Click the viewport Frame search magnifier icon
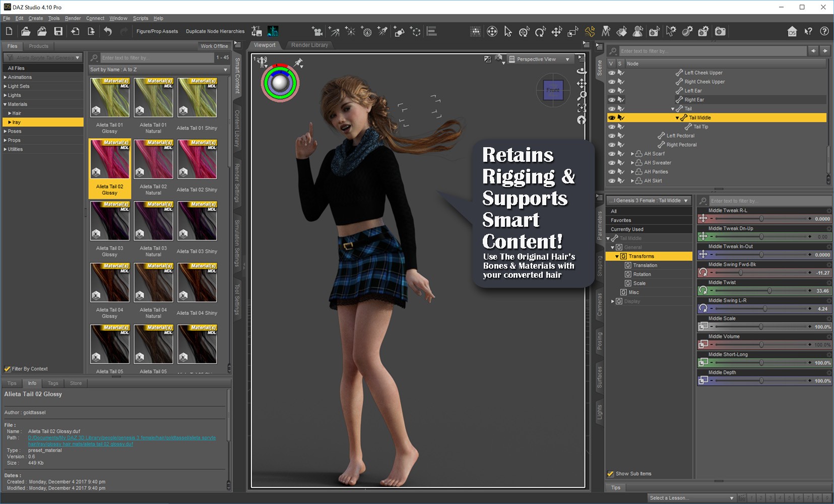 click(582, 95)
